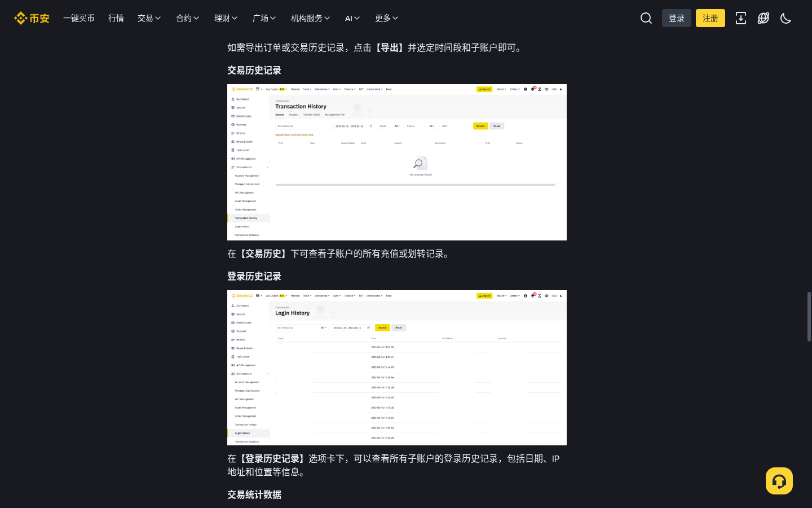The width and height of the screenshot is (812, 508).
Task: Go to the 币安 logo home
Action: (32, 18)
